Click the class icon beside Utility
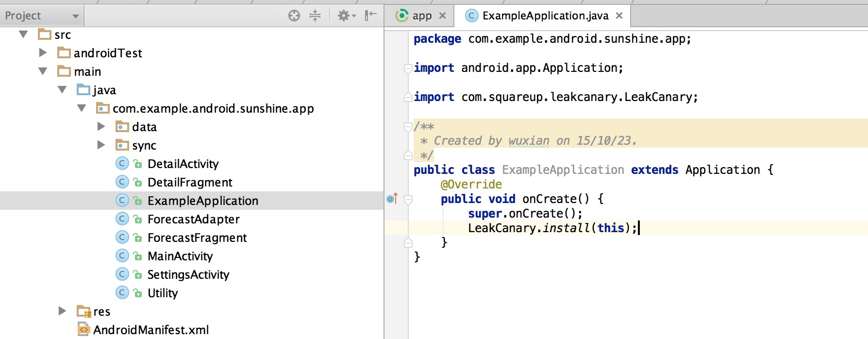The height and width of the screenshot is (339, 868). (122, 292)
